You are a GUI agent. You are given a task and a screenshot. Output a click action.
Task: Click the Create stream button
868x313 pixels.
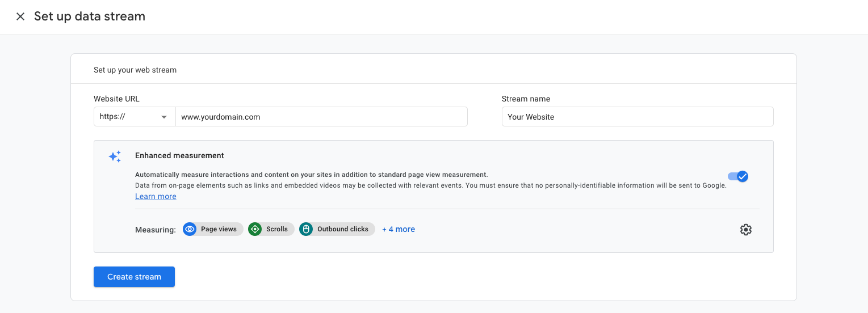[134, 277]
